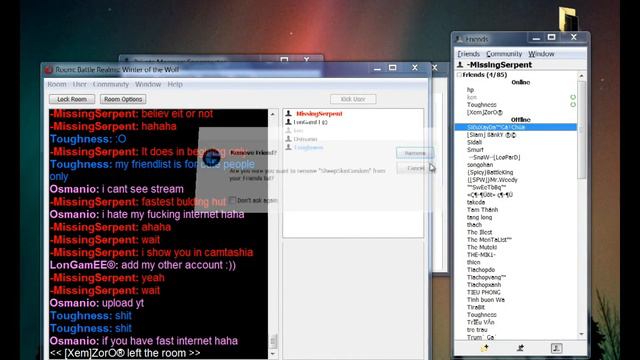Click the person icon beside Osmanio in room list
Viewport: 640px width, 360px height.
click(288, 139)
